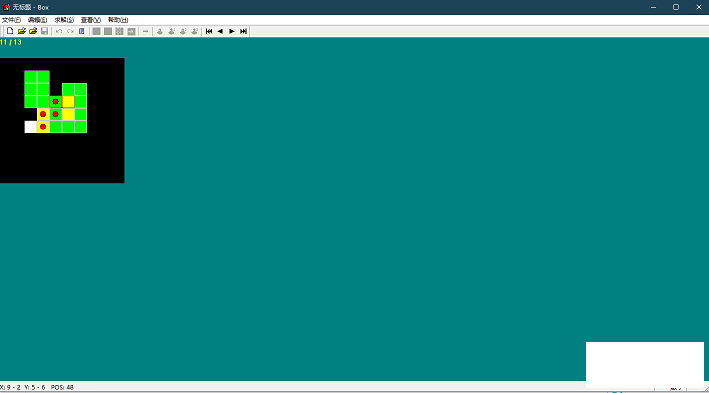Click the top red dot box cell
The height and width of the screenshot is (393, 709).
tap(56, 101)
